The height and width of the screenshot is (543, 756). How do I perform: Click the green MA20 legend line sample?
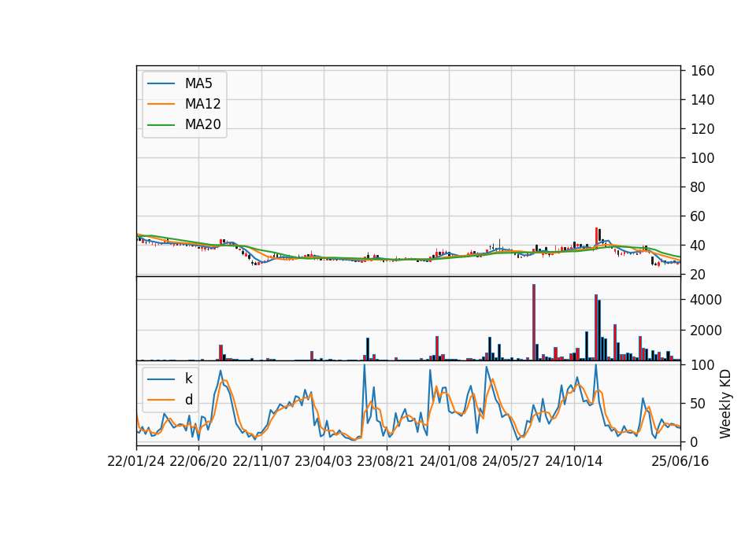point(161,124)
